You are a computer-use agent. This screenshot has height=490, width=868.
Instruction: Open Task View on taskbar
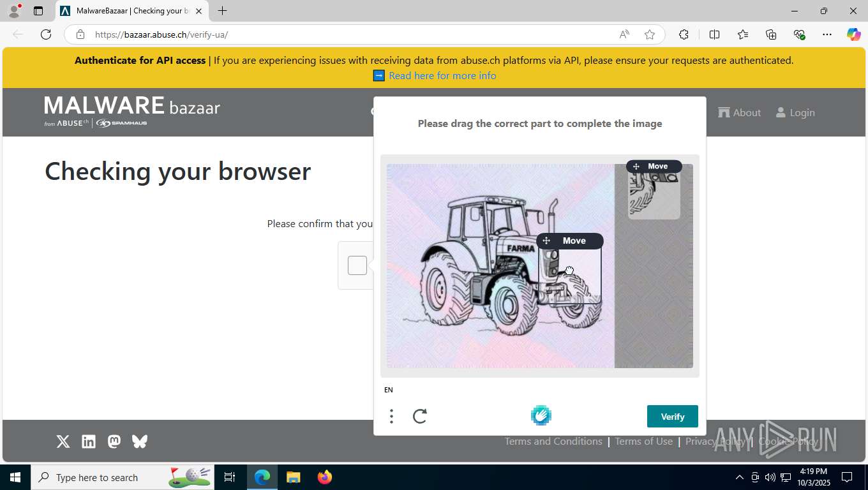[x=230, y=477]
